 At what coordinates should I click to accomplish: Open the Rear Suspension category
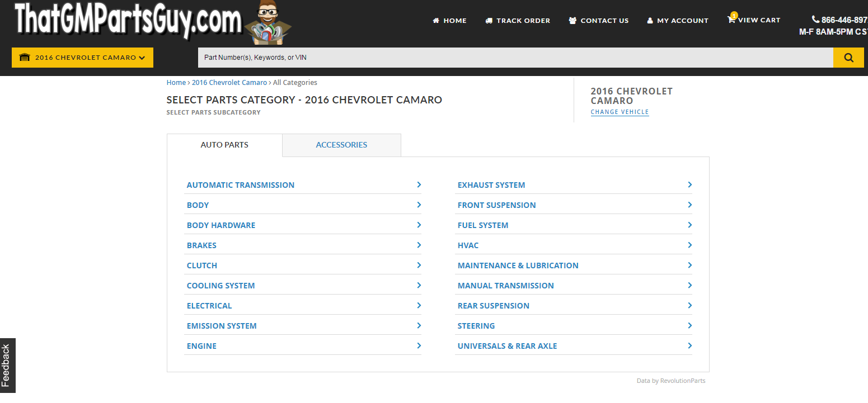click(574, 305)
